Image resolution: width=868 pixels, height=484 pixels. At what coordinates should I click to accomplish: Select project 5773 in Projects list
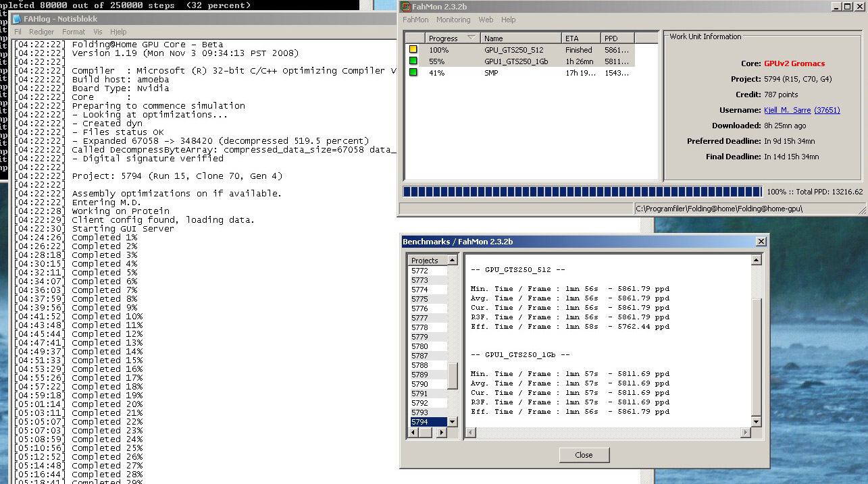[427, 280]
